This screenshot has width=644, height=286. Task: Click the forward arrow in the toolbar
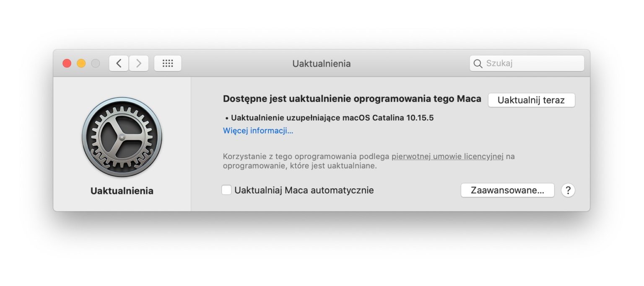[139, 64]
